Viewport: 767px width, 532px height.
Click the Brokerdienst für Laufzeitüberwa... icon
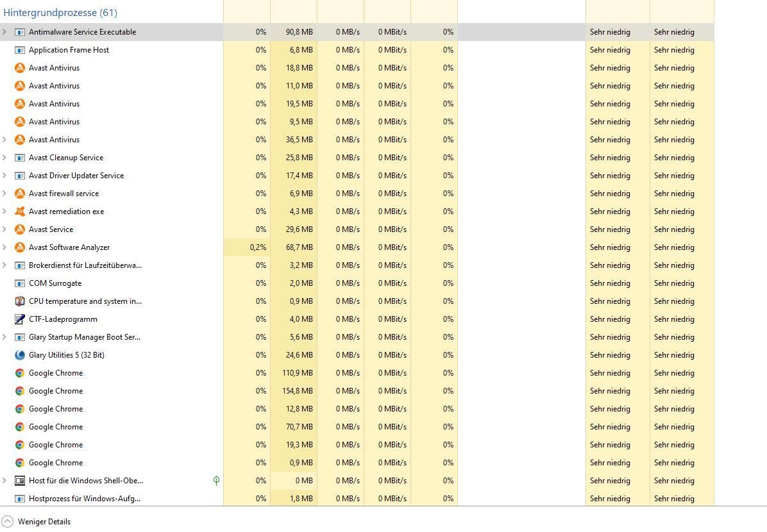click(20, 265)
